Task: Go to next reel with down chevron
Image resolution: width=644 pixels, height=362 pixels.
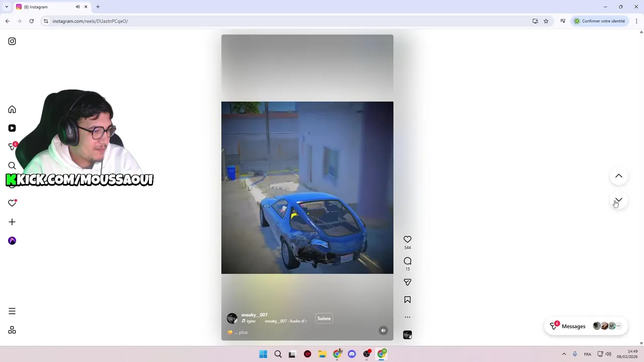Action: click(619, 200)
